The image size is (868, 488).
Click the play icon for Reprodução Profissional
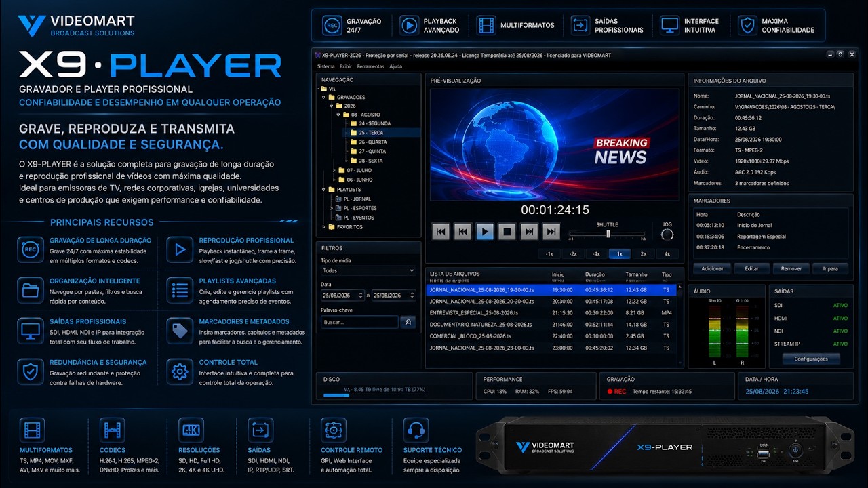(180, 249)
